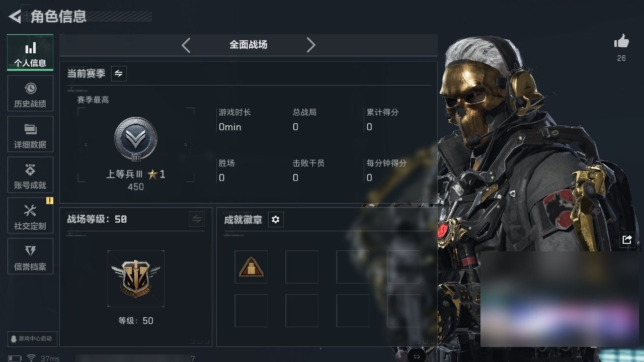Toggle season view beside 当前赛季

point(119,73)
